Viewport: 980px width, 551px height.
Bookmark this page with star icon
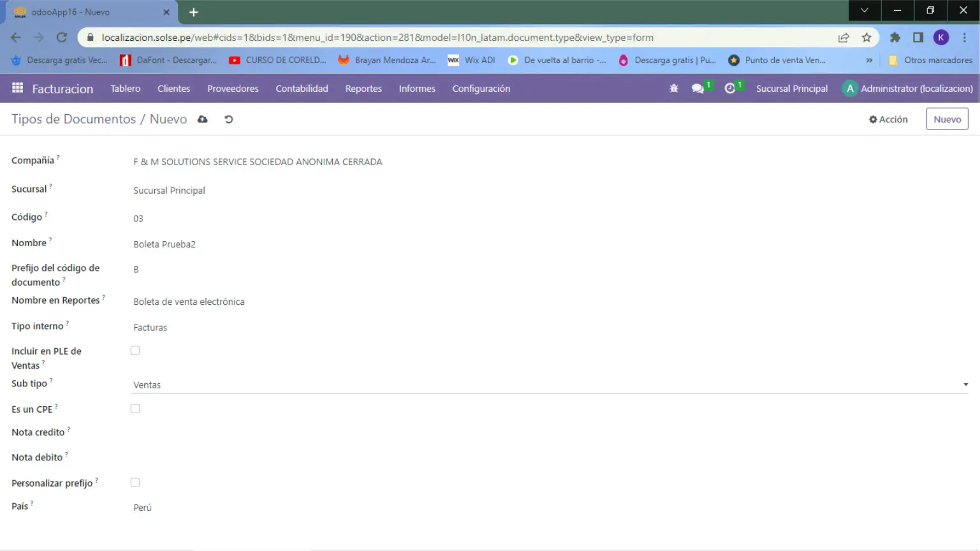(867, 38)
